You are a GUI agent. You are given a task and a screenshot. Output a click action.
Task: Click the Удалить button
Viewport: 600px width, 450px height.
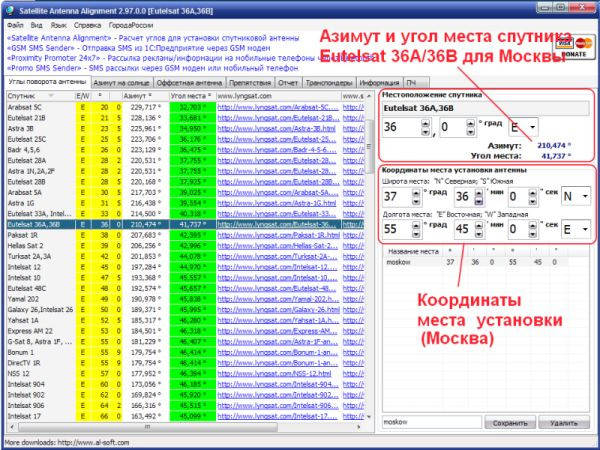pyautogui.click(x=563, y=424)
